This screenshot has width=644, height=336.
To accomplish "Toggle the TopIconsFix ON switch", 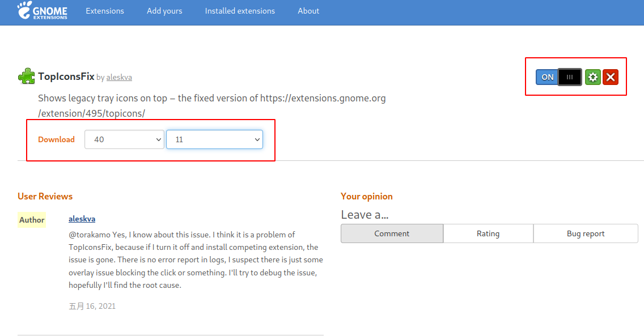I will click(x=558, y=77).
